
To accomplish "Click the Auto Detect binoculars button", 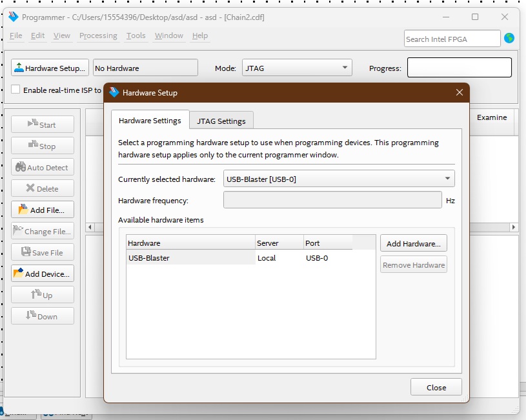I will [x=43, y=167].
